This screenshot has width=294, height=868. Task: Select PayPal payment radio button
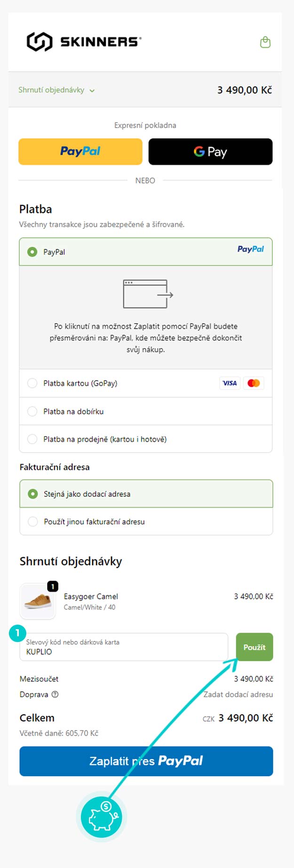[x=32, y=252]
